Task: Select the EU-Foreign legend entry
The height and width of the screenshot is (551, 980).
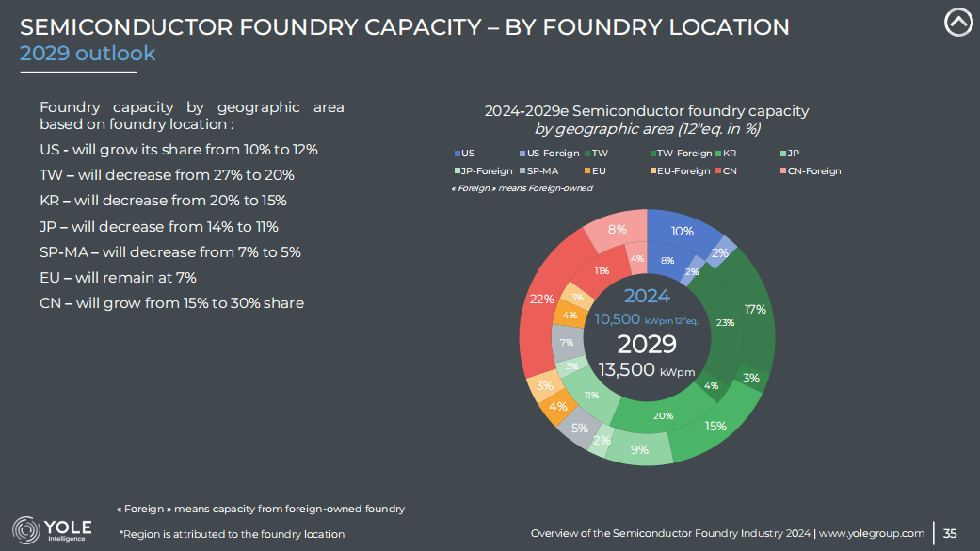Action: pos(680,170)
